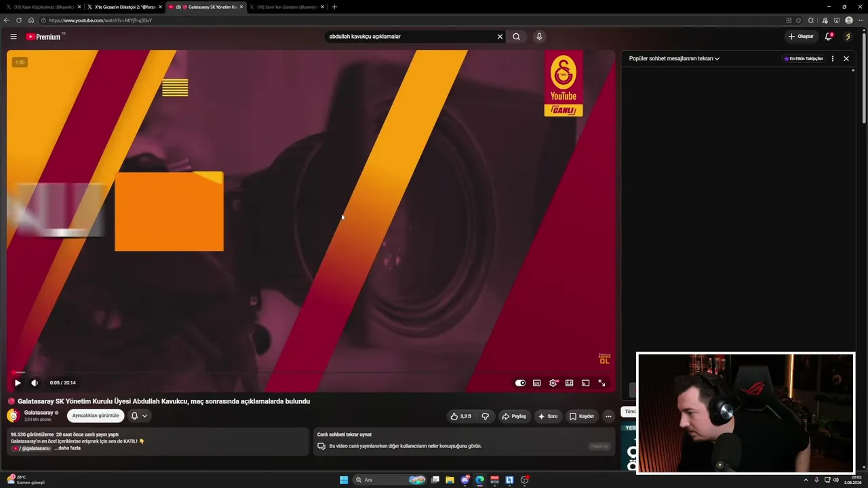The height and width of the screenshot is (488, 868).
Task: Click the video title text
Action: pos(163,401)
